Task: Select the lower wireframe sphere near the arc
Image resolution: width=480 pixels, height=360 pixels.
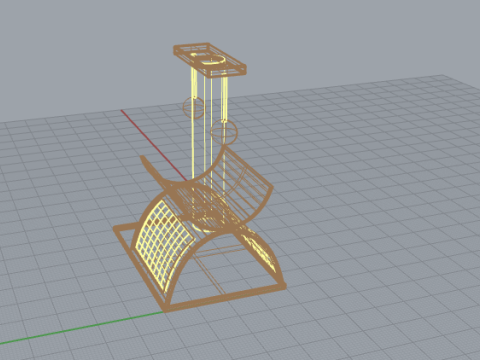Action: click(224, 132)
